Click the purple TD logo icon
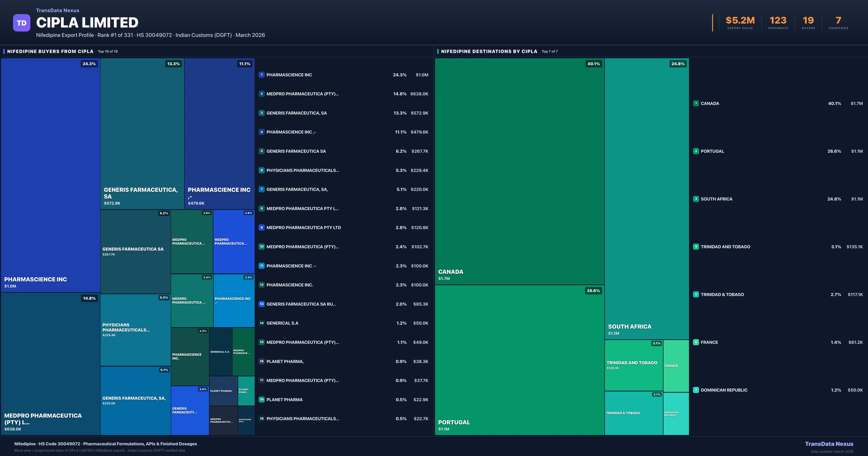The image size is (868, 456). point(22,23)
